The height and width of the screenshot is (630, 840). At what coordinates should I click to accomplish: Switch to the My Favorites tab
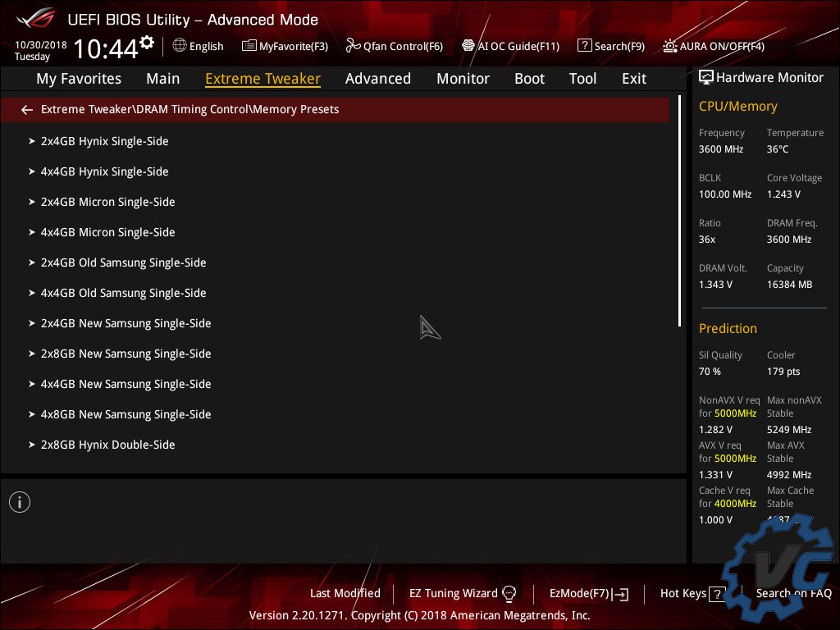(x=79, y=79)
